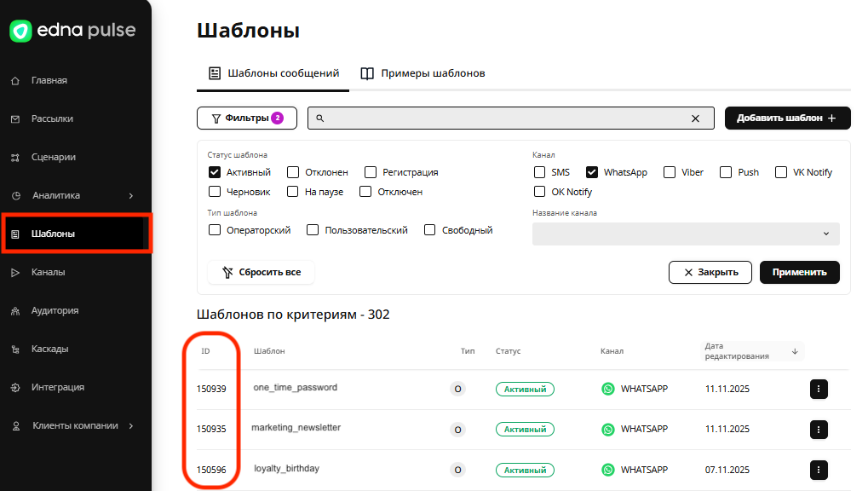The height and width of the screenshot is (491, 868).
Task: Click the Каналы play icon
Action: (15, 273)
